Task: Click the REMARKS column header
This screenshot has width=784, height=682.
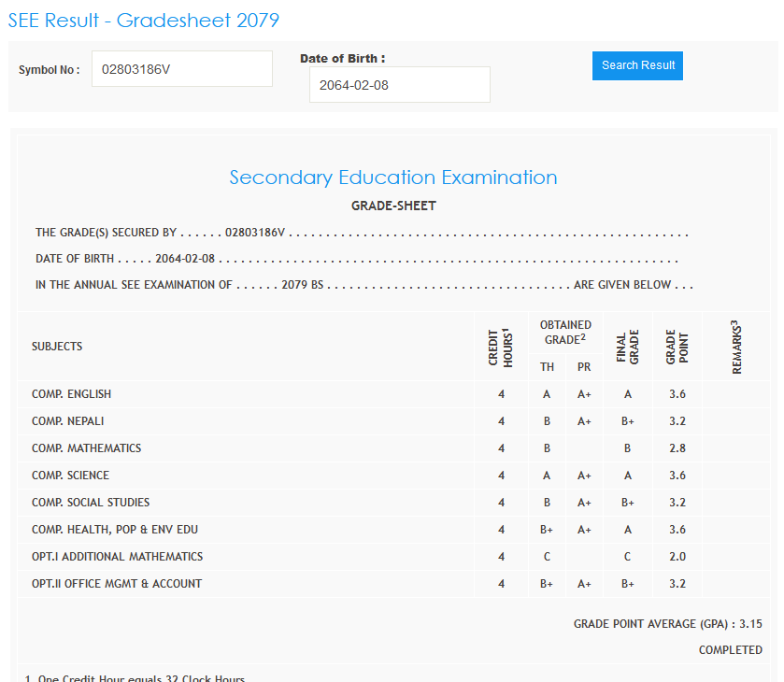Action: click(736, 347)
